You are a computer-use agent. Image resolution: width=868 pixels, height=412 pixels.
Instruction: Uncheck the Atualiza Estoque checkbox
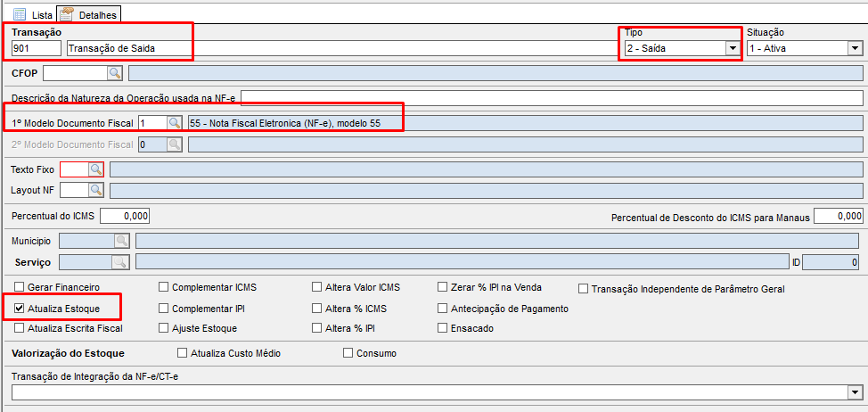[20, 308]
